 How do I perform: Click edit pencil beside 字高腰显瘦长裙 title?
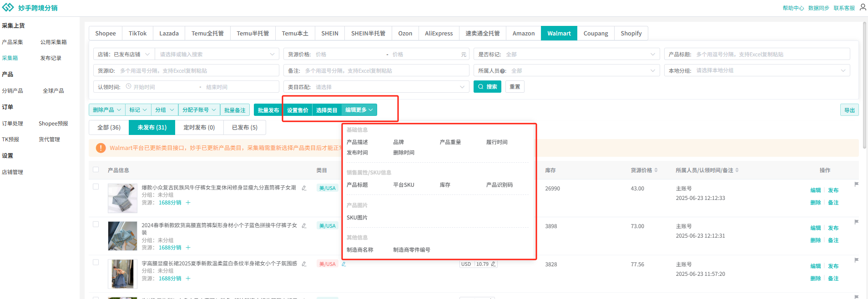304,264
